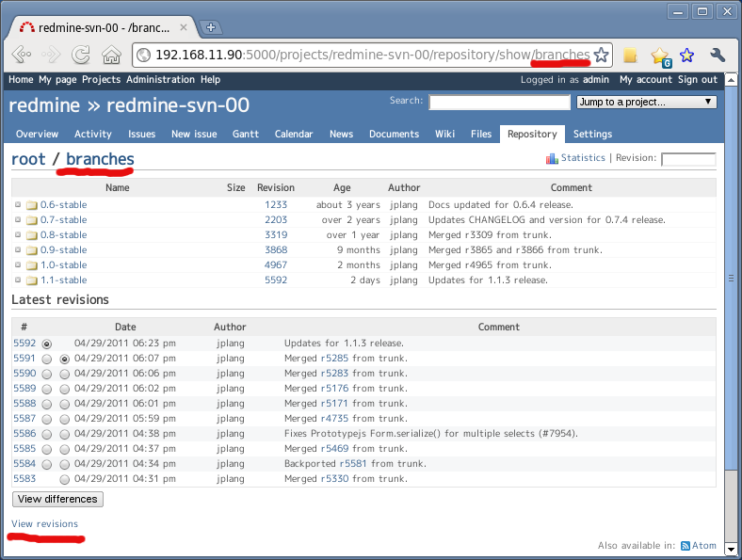Switch to the Issues tab
This screenshot has height=560, width=742.
coord(141,135)
